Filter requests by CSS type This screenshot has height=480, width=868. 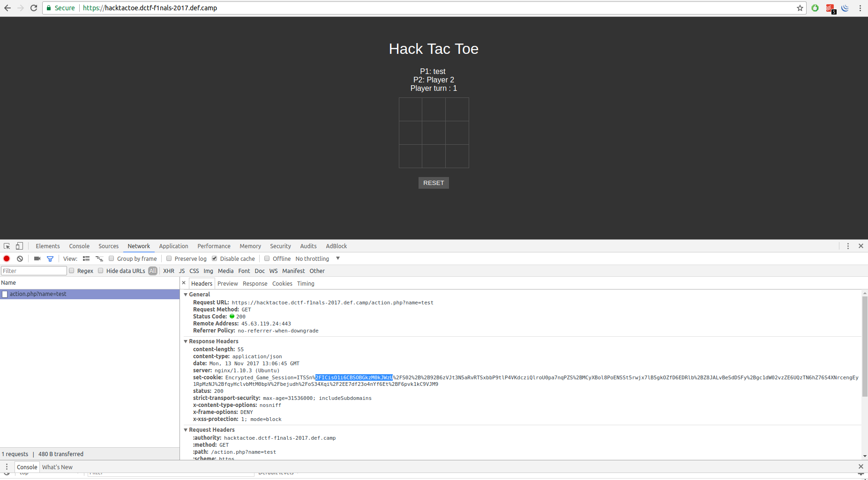click(194, 271)
